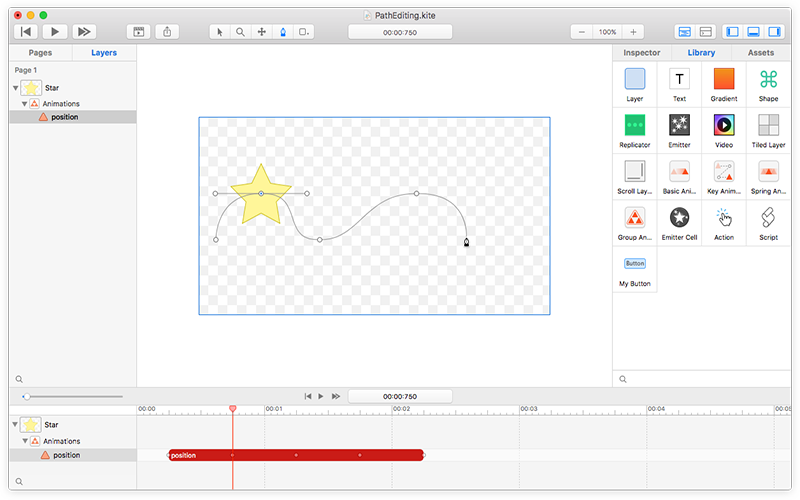Choose Video item in Library
Screen dimensions: 800x500
point(724,131)
